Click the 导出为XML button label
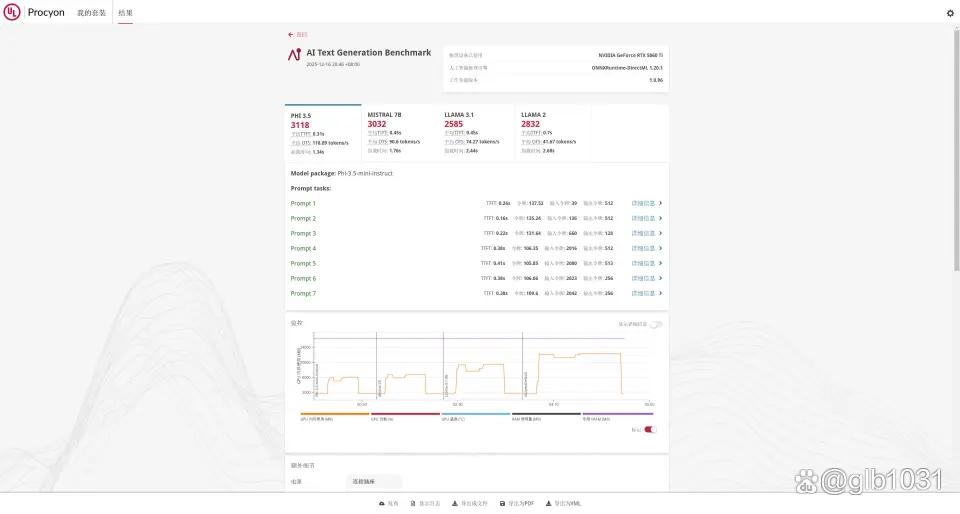 point(568,504)
